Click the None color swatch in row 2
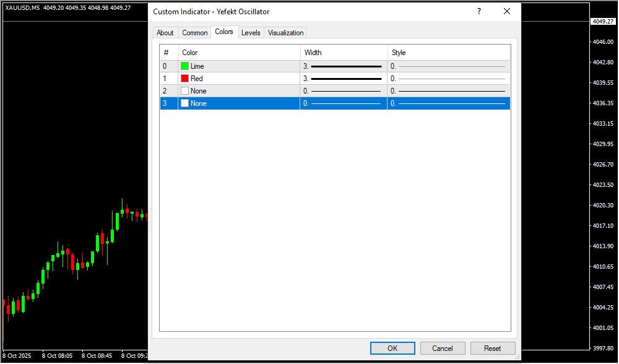This screenshot has width=619, height=364. coord(184,91)
